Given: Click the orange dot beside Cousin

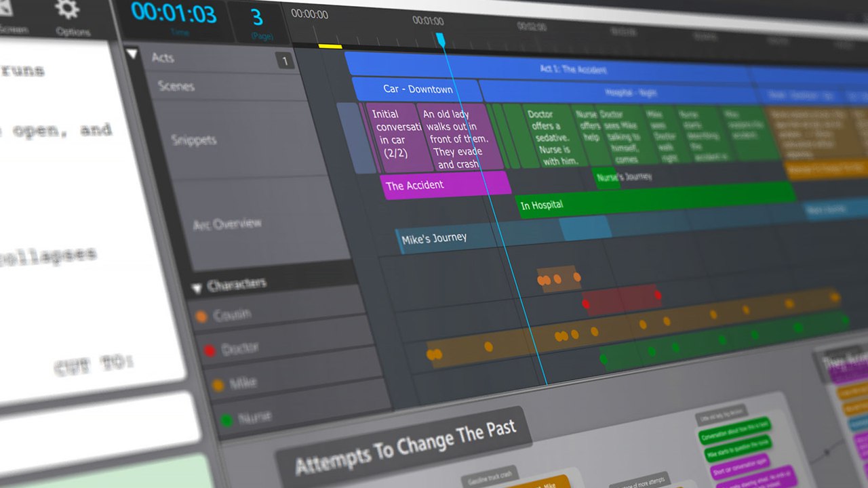Looking at the screenshot, I should pos(201,317).
